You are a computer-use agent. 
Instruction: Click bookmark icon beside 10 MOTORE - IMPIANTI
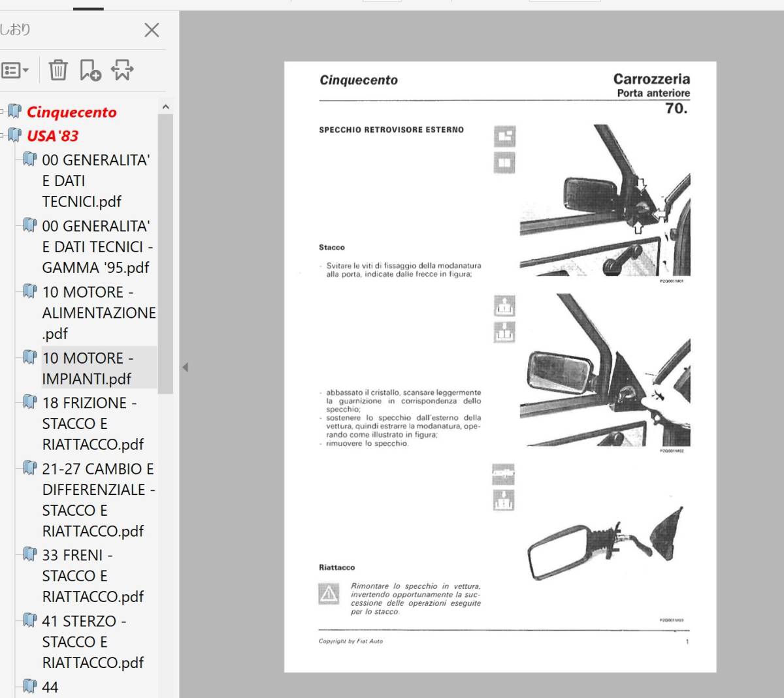coord(30,357)
